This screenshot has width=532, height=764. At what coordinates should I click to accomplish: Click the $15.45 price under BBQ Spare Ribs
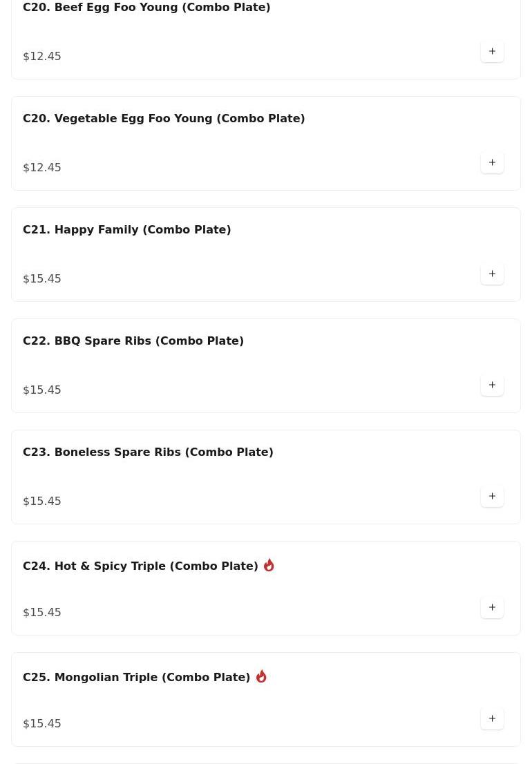(x=42, y=390)
